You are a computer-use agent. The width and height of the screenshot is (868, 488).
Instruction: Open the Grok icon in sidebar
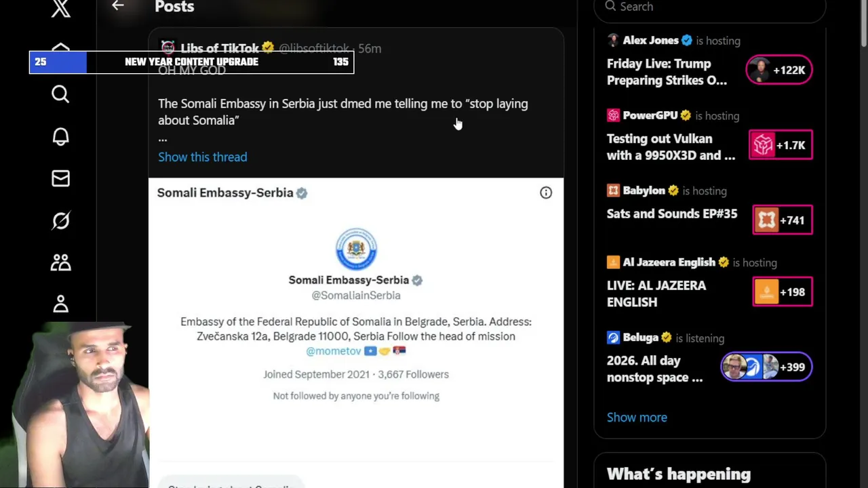click(60, 221)
